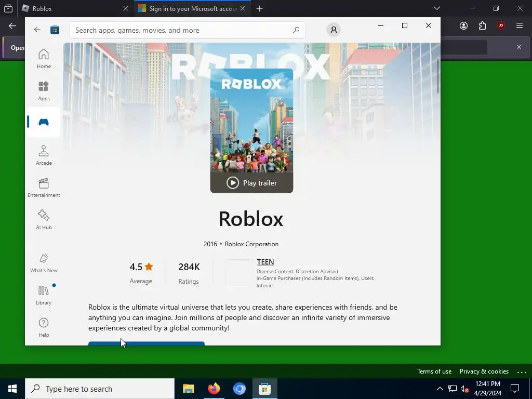532x399 pixels.
Task: Open Help in Store sidebar
Action: (44, 327)
